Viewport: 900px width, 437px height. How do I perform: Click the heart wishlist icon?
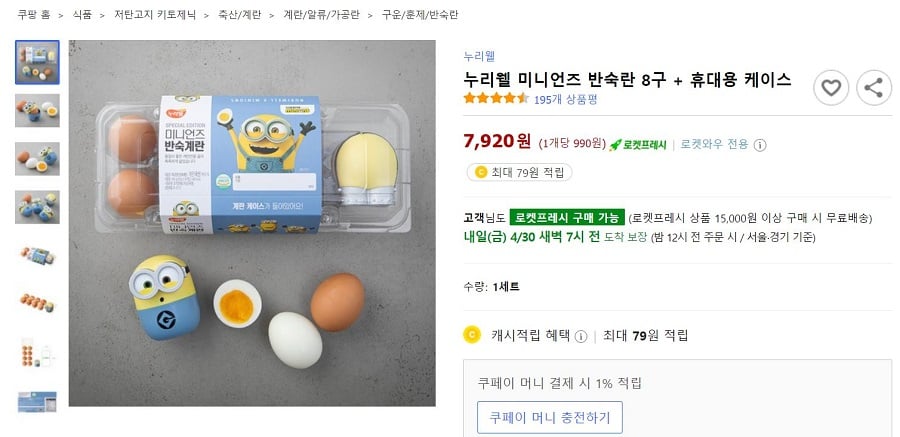coord(831,88)
